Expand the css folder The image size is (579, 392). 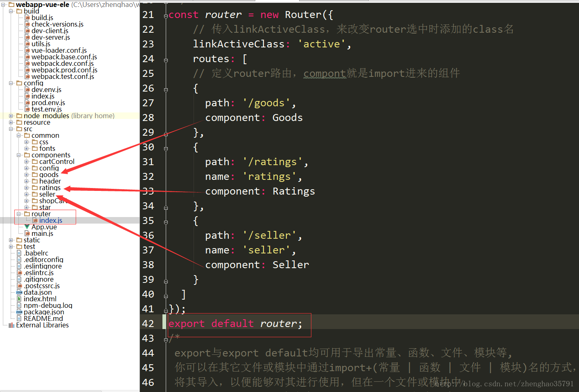[27, 142]
